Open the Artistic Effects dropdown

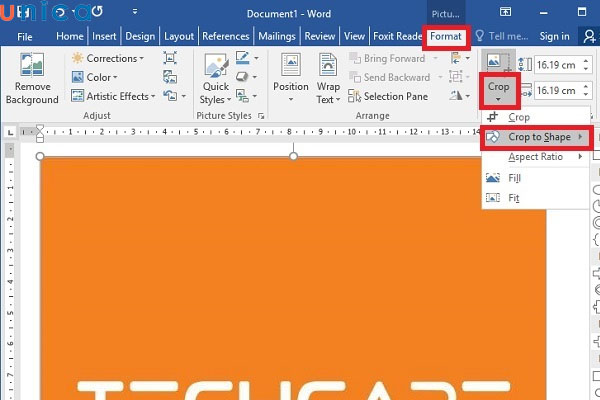pyautogui.click(x=114, y=96)
